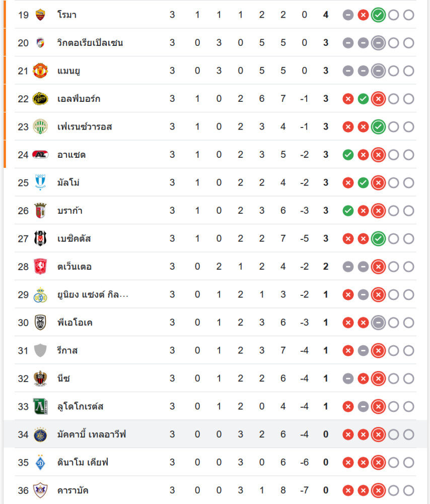Screen dimensions: 430x504
Task: Click the Qarabağ team logo
Action: (x=40, y=490)
